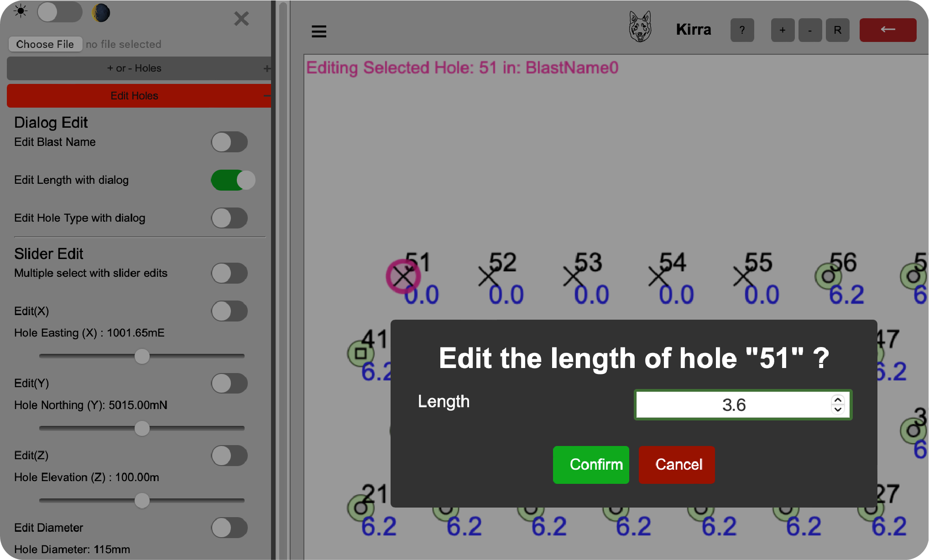Confirm the length edit for hole 51

591,465
